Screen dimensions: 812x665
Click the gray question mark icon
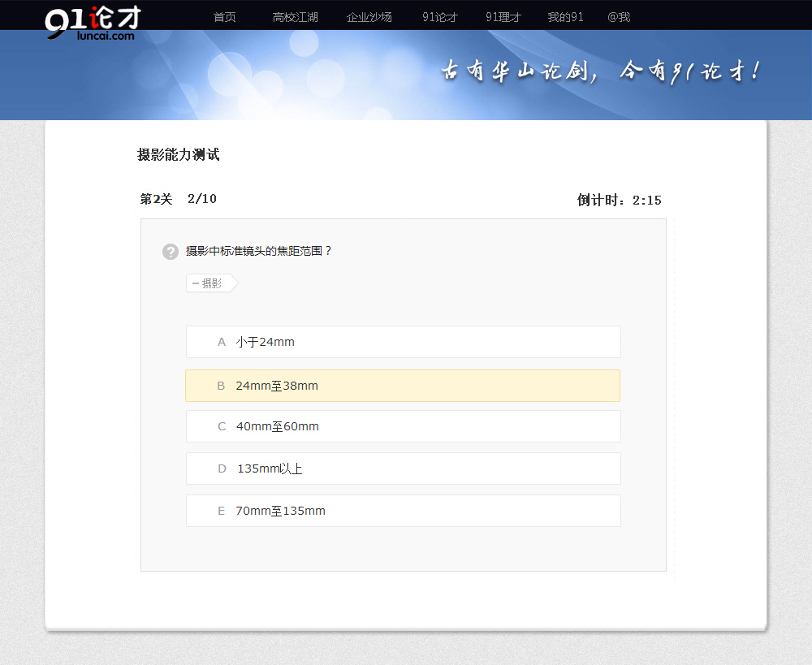pyautogui.click(x=170, y=252)
